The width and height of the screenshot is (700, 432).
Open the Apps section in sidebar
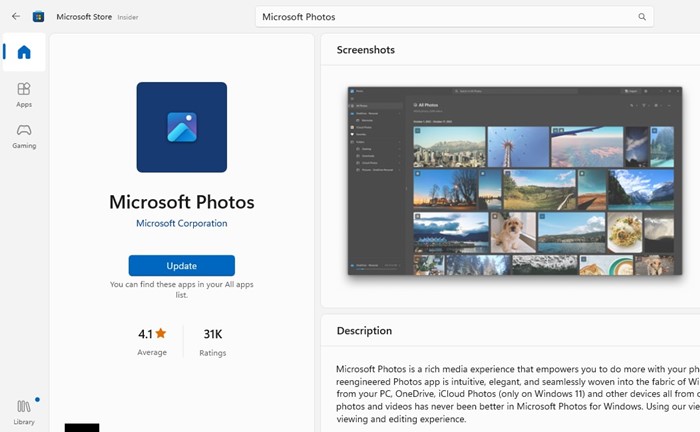(24, 95)
